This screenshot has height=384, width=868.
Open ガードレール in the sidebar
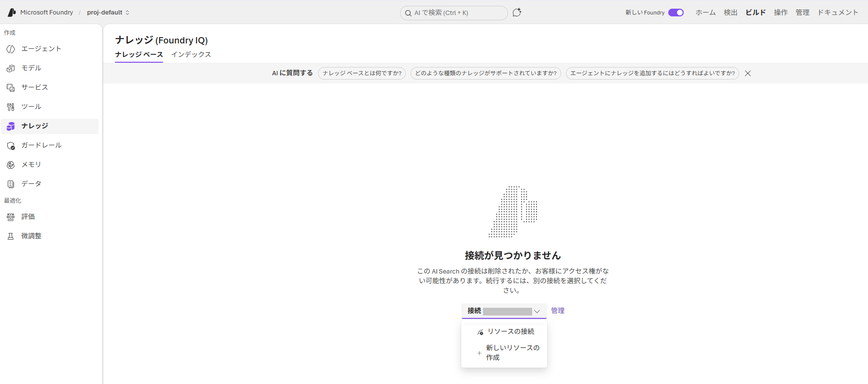click(50, 146)
